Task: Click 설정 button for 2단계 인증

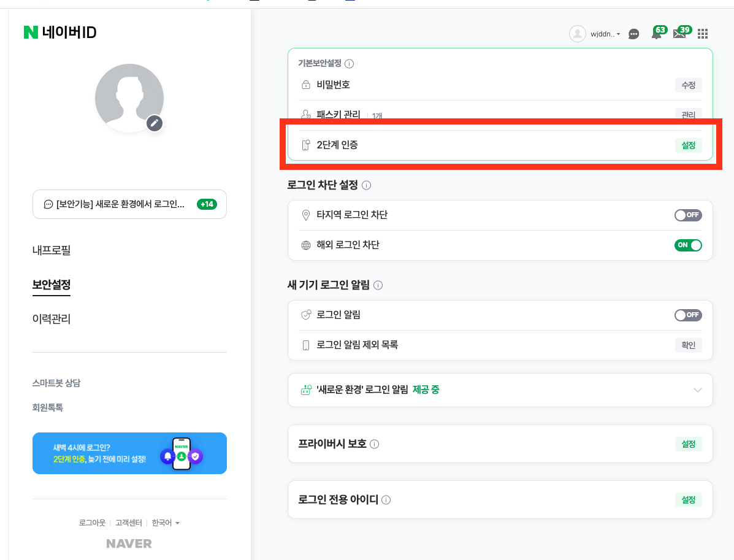Action: coord(688,145)
